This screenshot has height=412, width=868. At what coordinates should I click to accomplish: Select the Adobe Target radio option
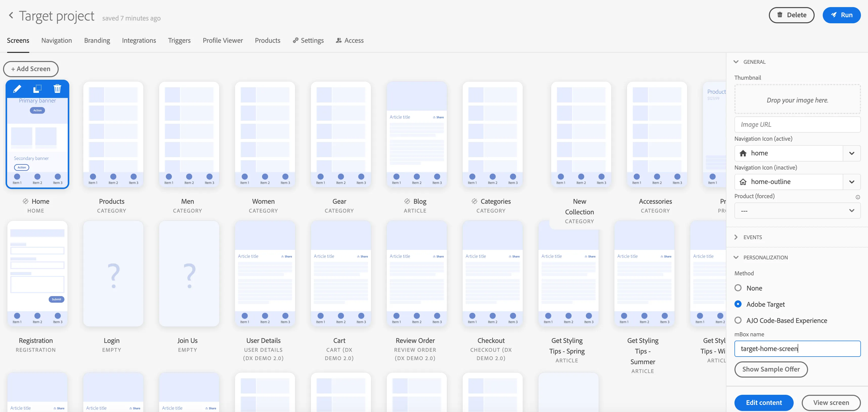[x=738, y=304]
